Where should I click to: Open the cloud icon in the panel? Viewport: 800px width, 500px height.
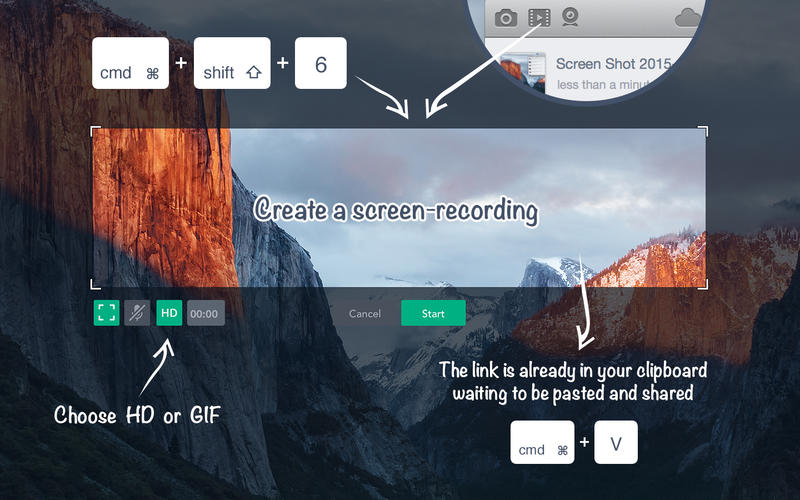pos(688,17)
